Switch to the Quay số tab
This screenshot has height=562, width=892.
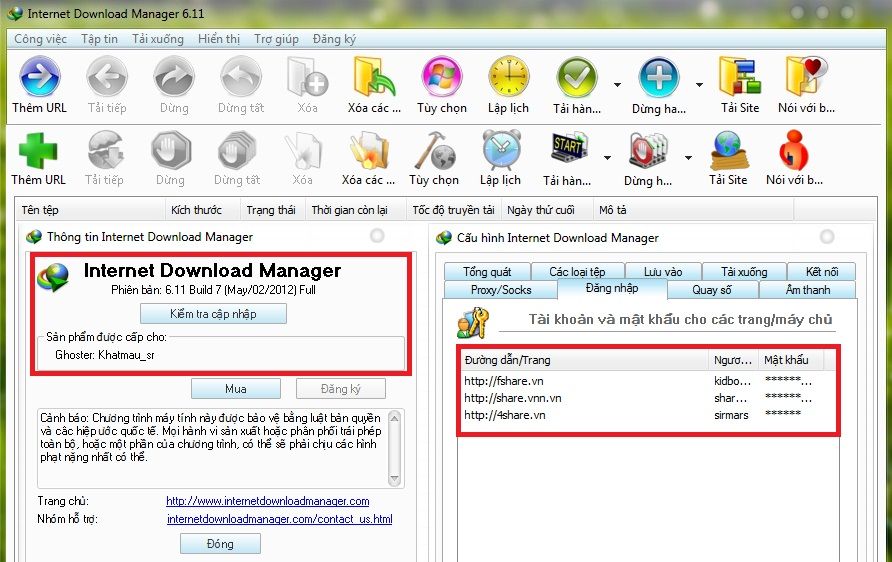[712, 290]
